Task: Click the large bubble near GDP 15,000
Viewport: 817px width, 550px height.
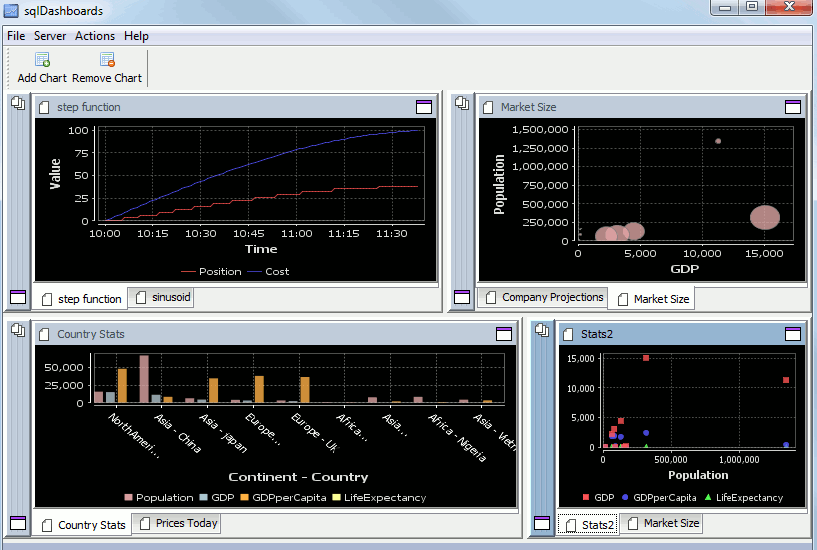Action: coord(765,217)
